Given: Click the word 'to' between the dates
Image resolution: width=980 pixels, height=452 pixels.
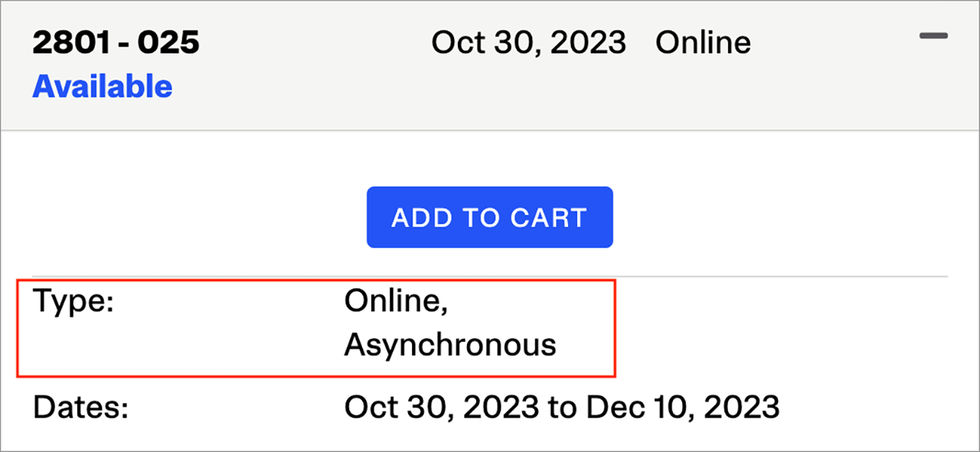Looking at the screenshot, I should coord(562,407).
